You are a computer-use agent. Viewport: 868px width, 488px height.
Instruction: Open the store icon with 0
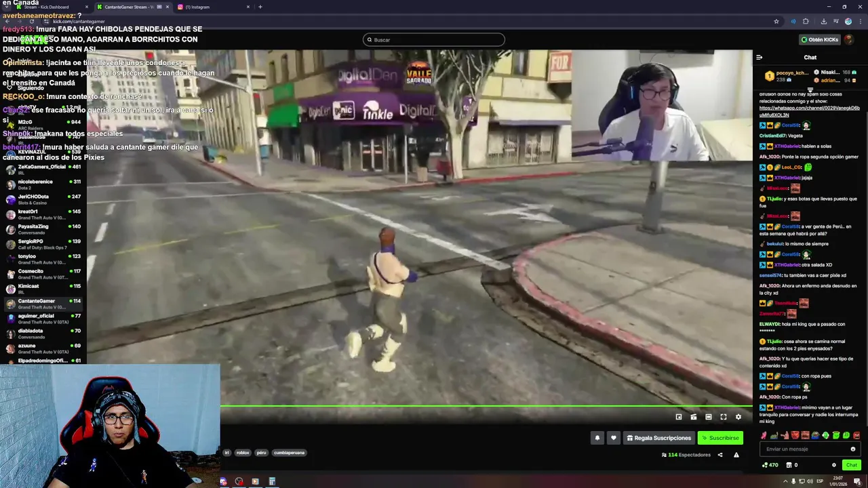pyautogui.click(x=791, y=465)
